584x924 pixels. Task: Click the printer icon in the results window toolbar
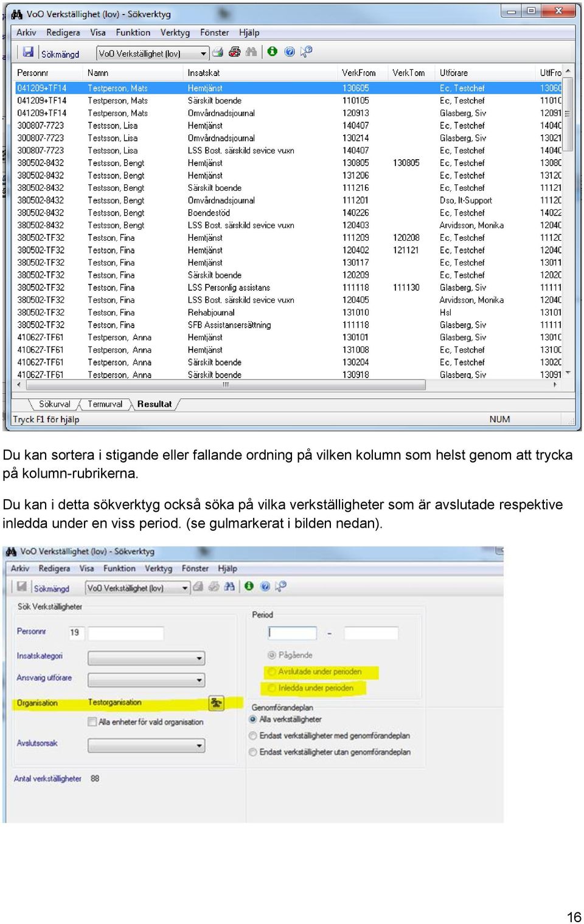218,52
